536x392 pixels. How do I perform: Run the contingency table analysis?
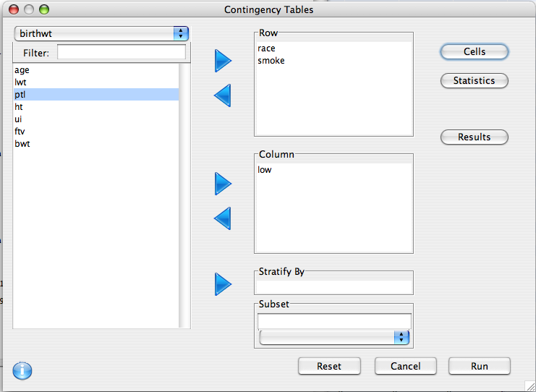pyautogui.click(x=480, y=366)
